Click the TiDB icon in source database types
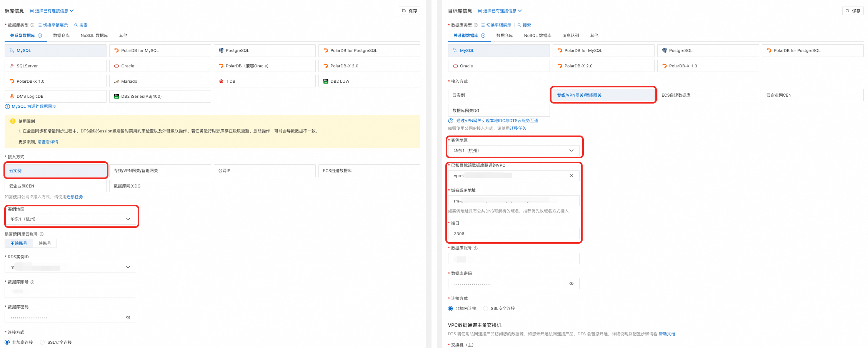The height and width of the screenshot is (348, 868). [x=221, y=81]
